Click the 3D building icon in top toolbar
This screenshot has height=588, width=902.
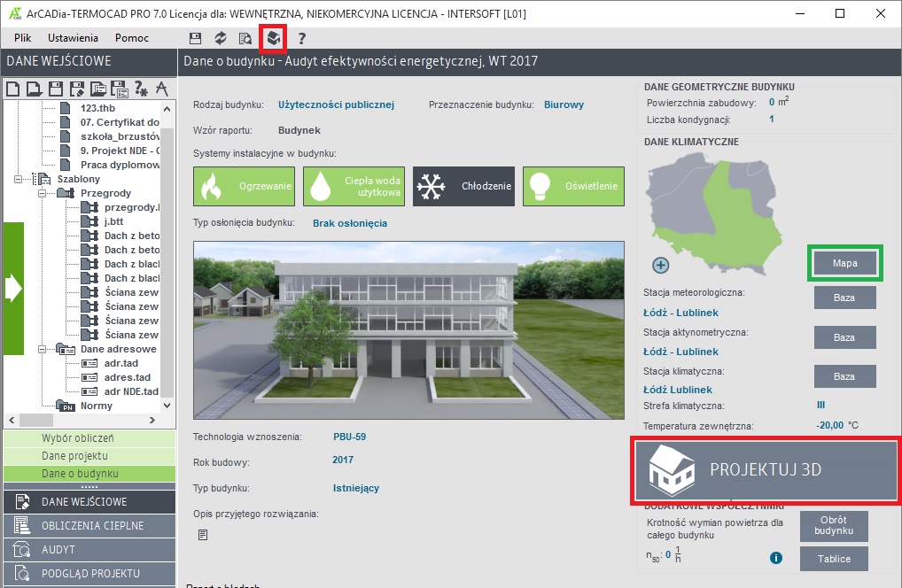(273, 38)
